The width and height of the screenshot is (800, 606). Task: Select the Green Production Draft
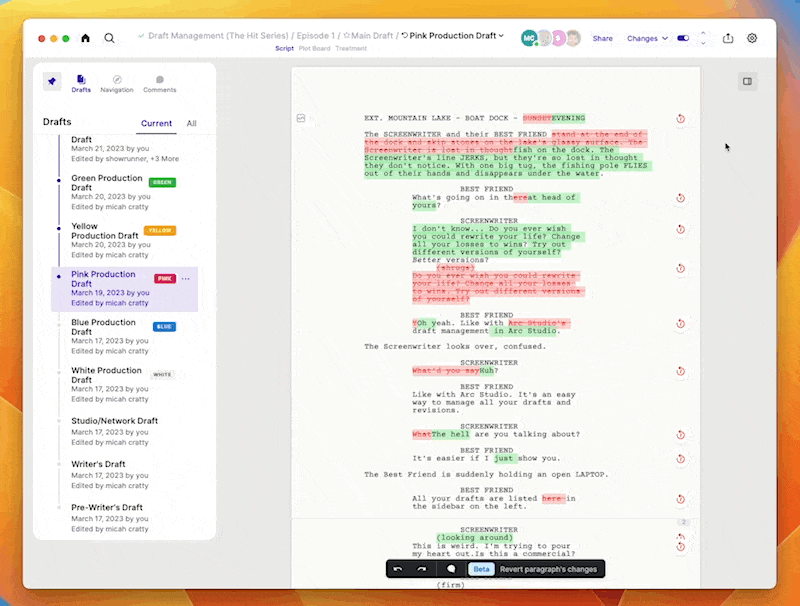(x=123, y=192)
